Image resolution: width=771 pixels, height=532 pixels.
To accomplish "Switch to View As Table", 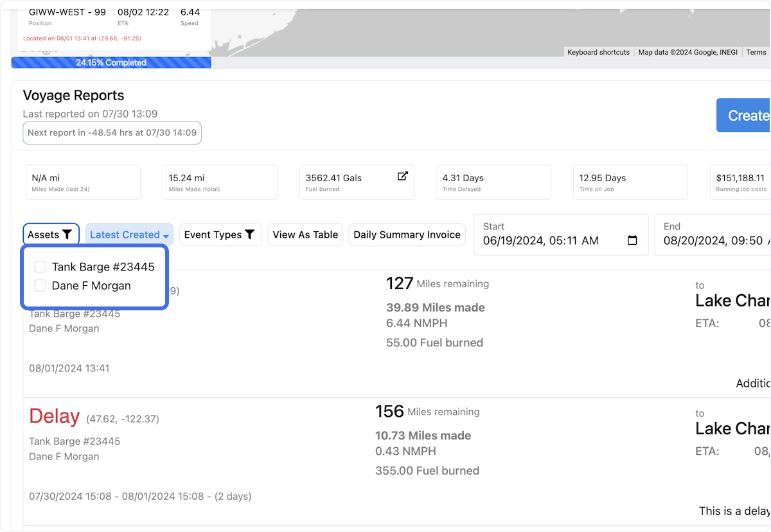I will tap(305, 234).
